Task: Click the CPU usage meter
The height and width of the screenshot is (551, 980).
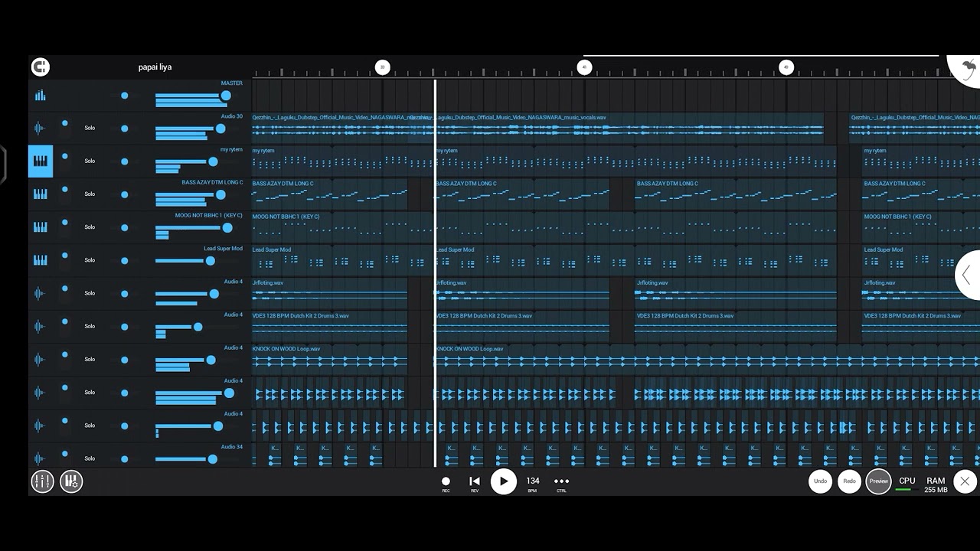Action: coord(907,484)
